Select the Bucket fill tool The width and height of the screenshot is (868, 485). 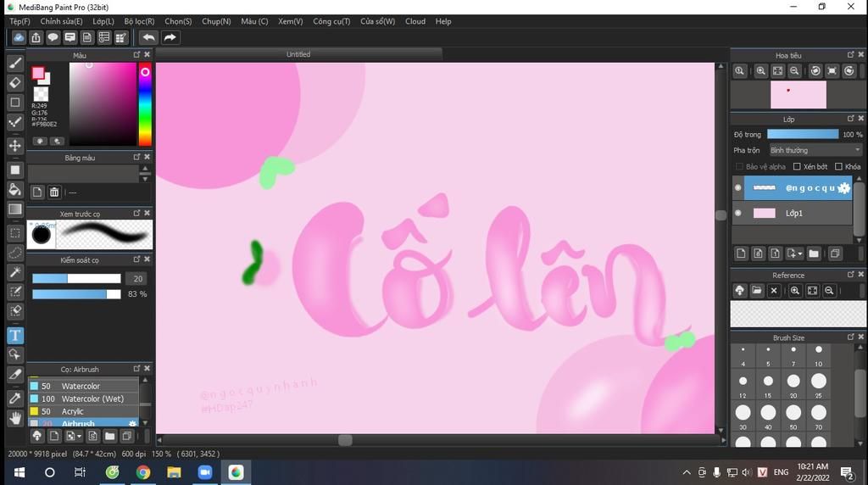[15, 189]
